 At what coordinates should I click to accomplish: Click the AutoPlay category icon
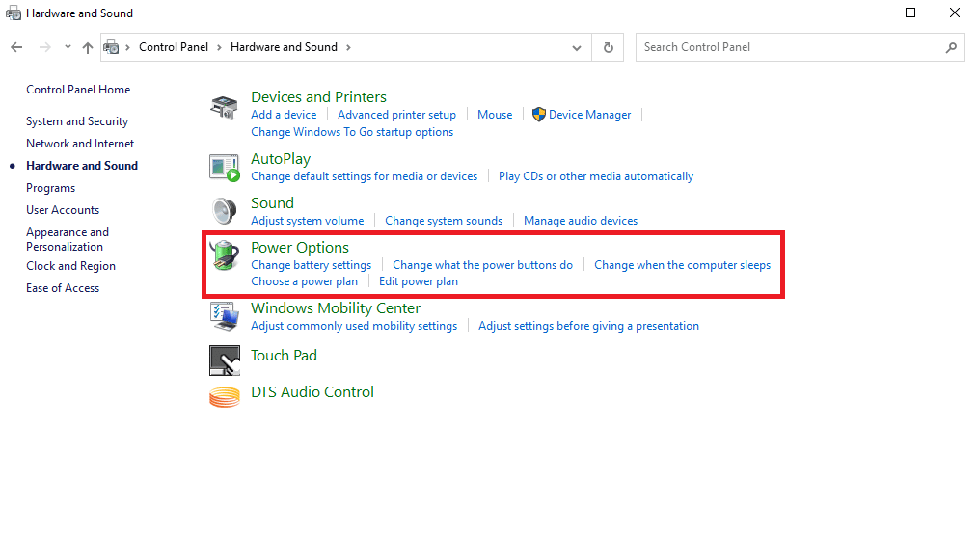[225, 168]
